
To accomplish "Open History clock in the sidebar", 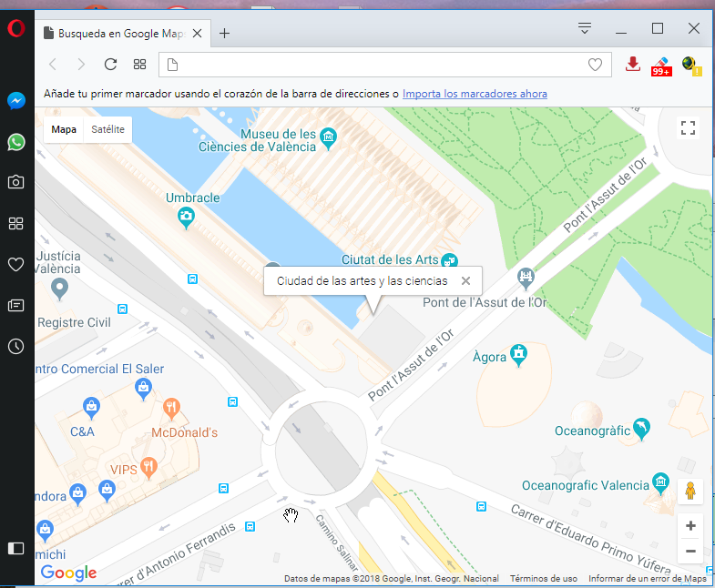I will [x=16, y=347].
